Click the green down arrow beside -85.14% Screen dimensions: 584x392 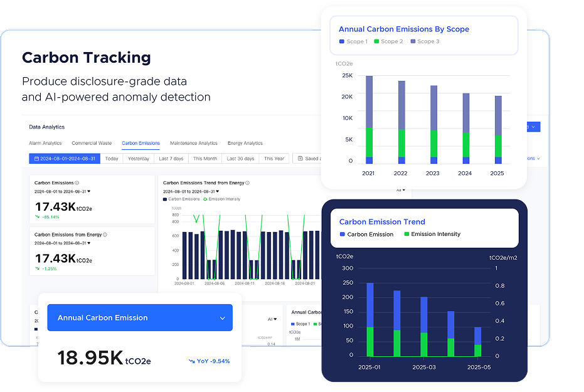[x=37, y=217]
